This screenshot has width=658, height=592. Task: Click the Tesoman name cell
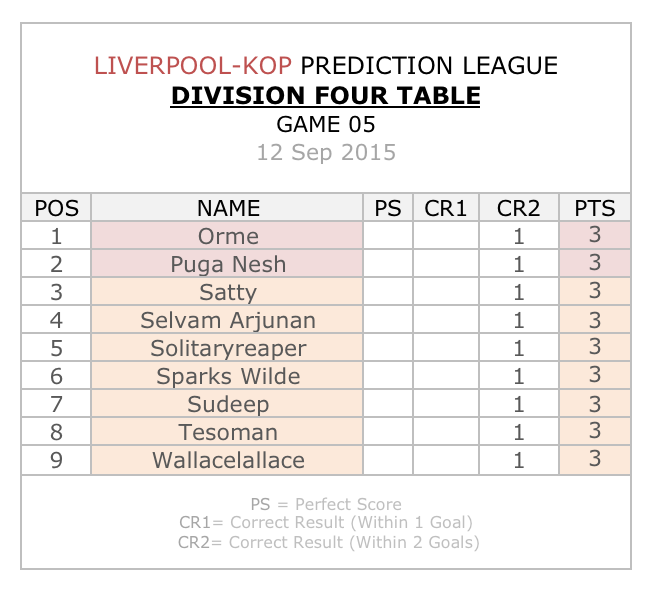pos(227,432)
